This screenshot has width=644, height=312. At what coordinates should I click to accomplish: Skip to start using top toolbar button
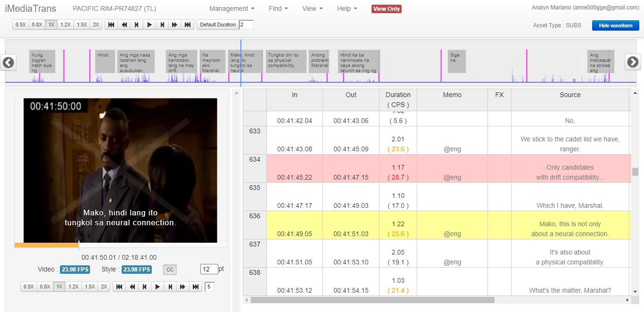(111, 25)
